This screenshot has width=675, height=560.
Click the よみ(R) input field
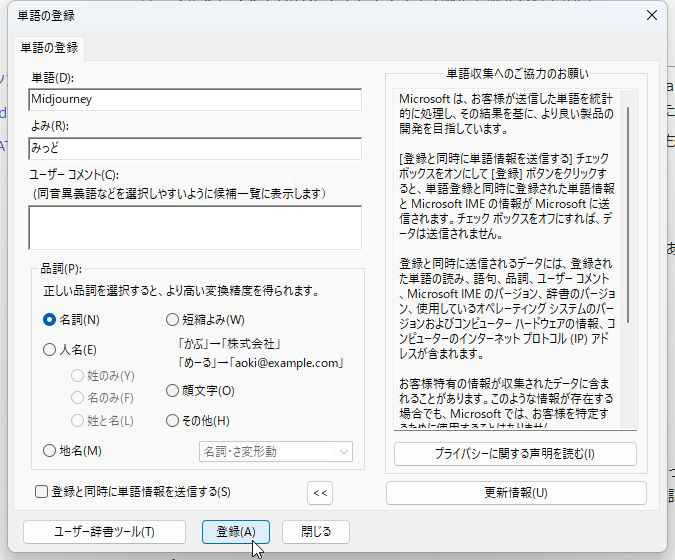point(195,149)
